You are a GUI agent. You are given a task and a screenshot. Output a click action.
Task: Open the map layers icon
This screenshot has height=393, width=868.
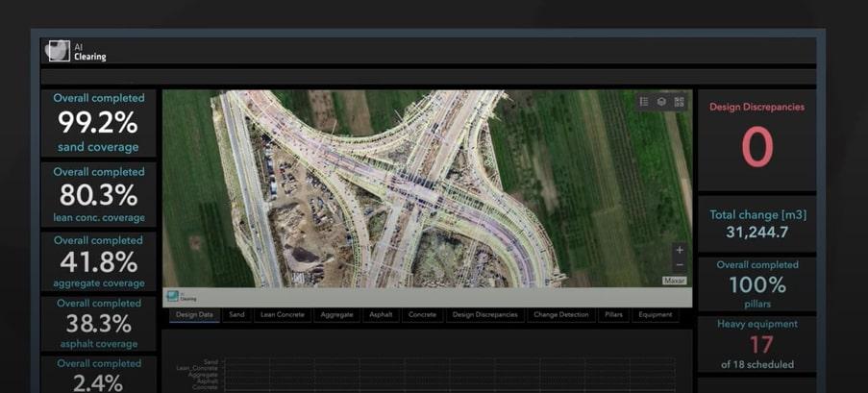click(661, 102)
